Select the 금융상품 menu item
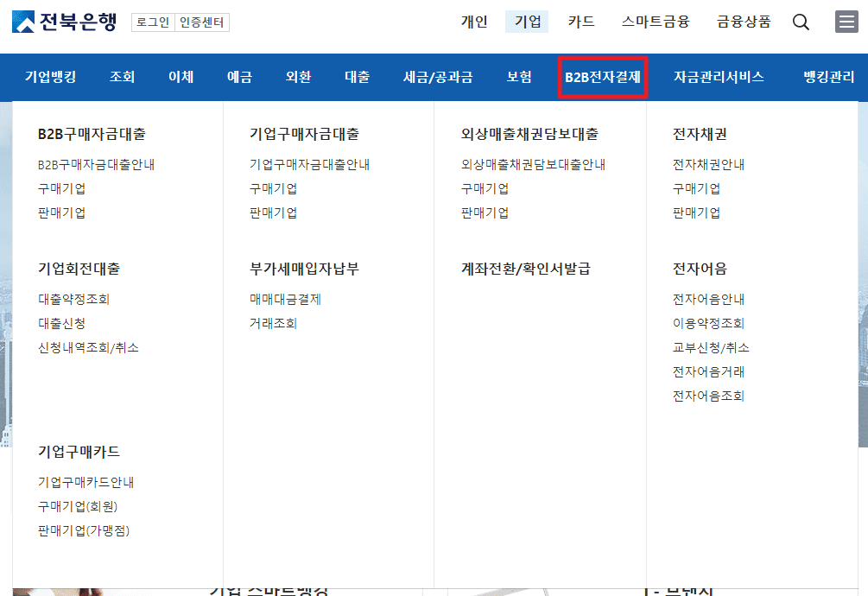This screenshot has width=868, height=596. [x=744, y=22]
